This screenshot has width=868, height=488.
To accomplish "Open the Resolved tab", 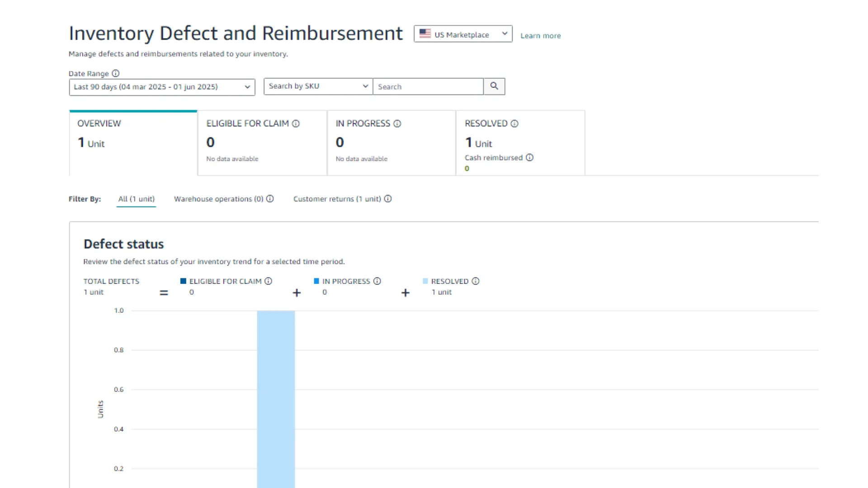I will click(x=520, y=142).
